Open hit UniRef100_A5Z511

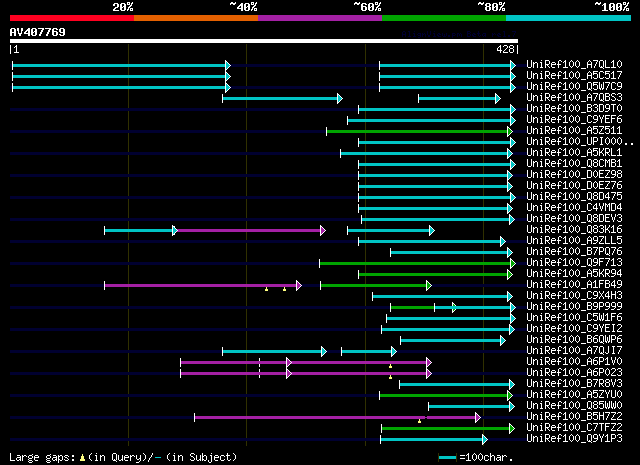pyautogui.click(x=574, y=130)
